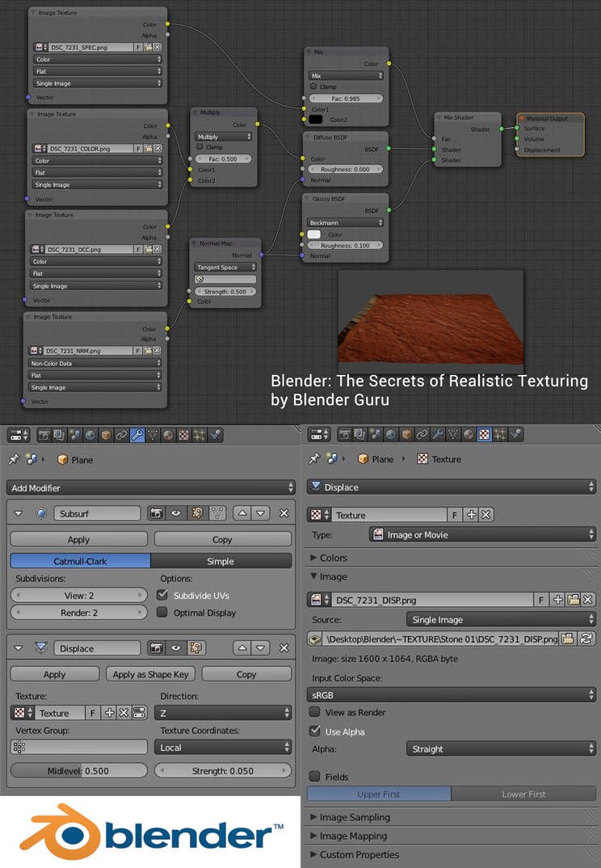Add new texture plus icon in Displace modifier
This screenshot has width=601, height=868.
(110, 713)
